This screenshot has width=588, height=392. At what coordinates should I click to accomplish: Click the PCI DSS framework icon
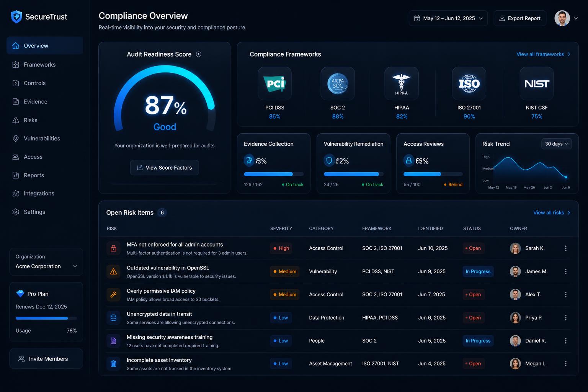click(274, 83)
